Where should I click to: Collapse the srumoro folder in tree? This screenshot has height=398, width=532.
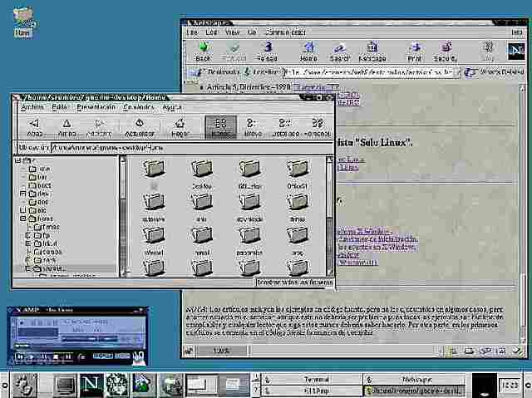[28, 268]
